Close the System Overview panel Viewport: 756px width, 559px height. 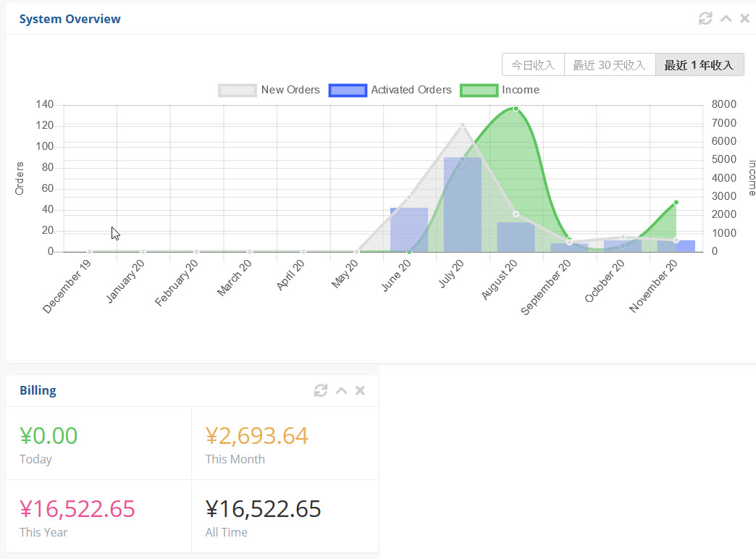744,19
